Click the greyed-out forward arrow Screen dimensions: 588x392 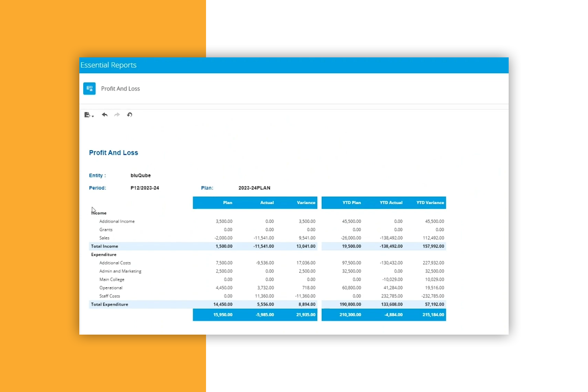[x=117, y=115]
